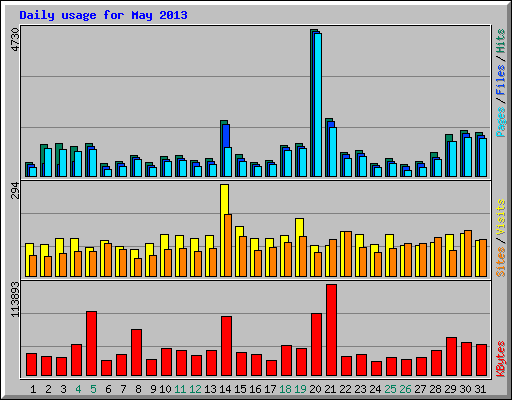The image size is (512, 400).
Task: Click day label 7 on the x-axis
Action: 123,389
